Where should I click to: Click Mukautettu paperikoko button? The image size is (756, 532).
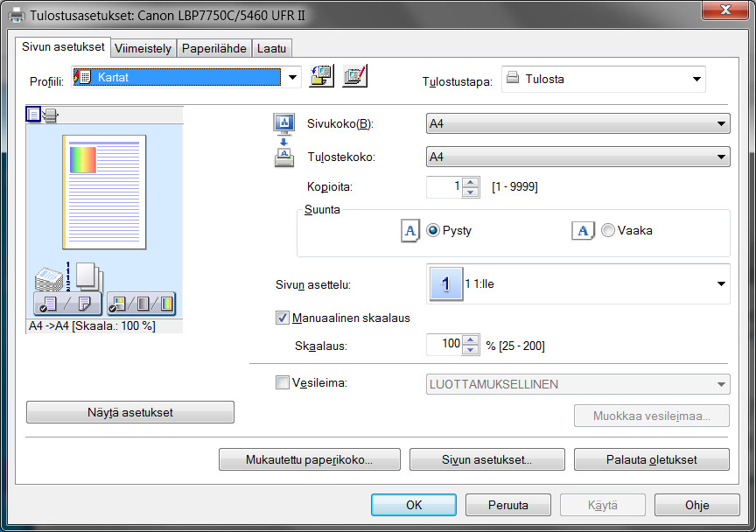coord(310,459)
